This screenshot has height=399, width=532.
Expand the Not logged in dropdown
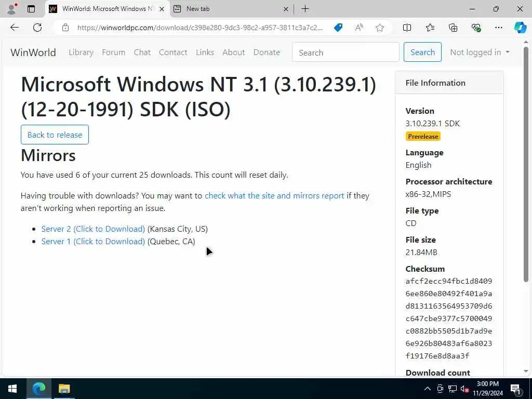(x=480, y=52)
